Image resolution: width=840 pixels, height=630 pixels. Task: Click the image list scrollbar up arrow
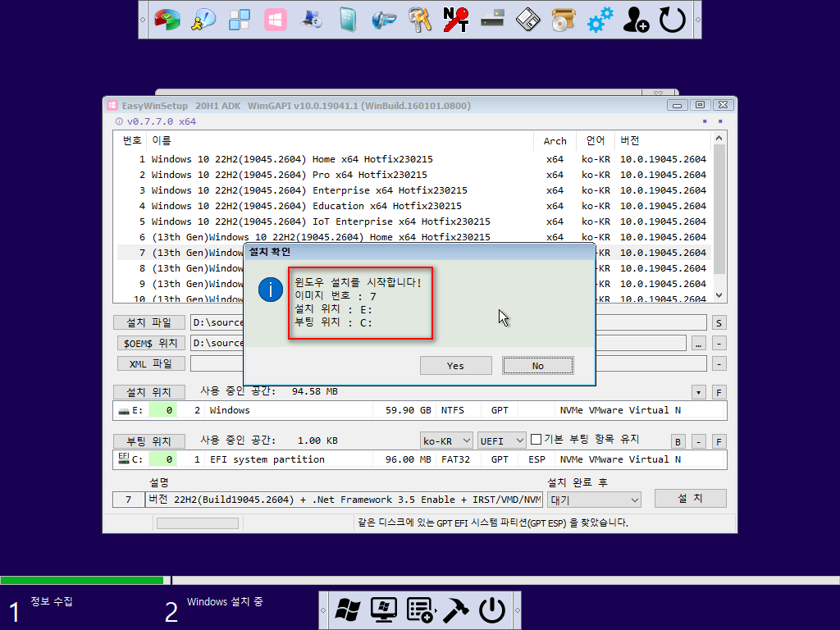click(x=719, y=138)
